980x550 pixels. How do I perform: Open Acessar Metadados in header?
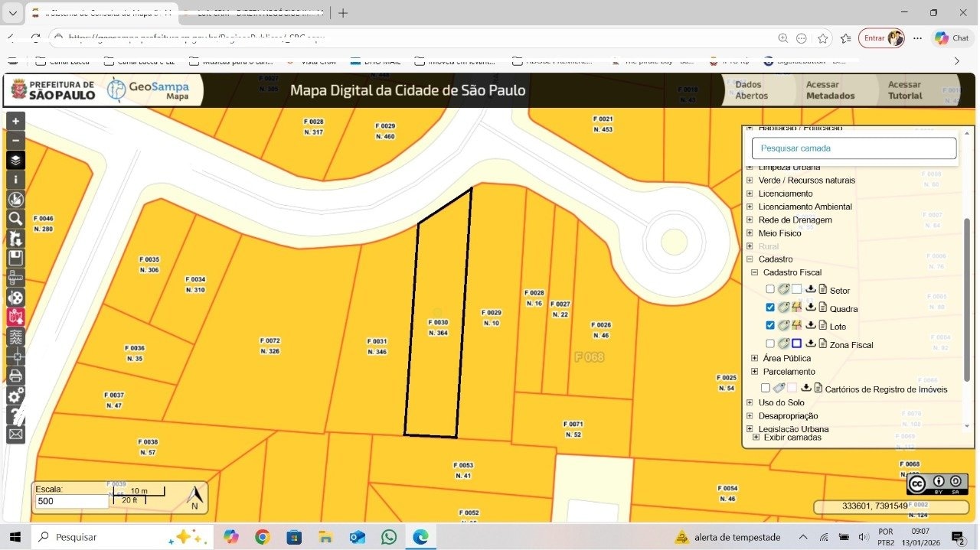tap(830, 90)
